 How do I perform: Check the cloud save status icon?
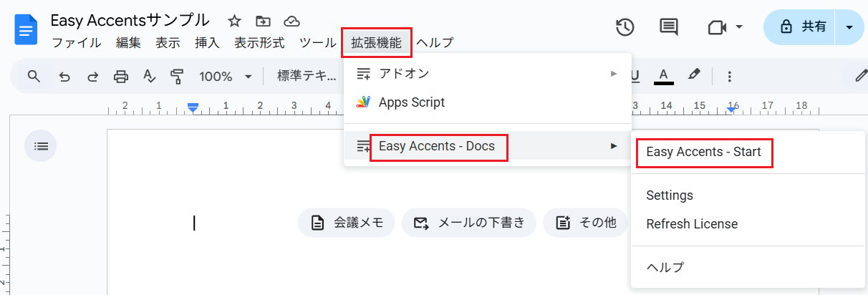[x=291, y=21]
